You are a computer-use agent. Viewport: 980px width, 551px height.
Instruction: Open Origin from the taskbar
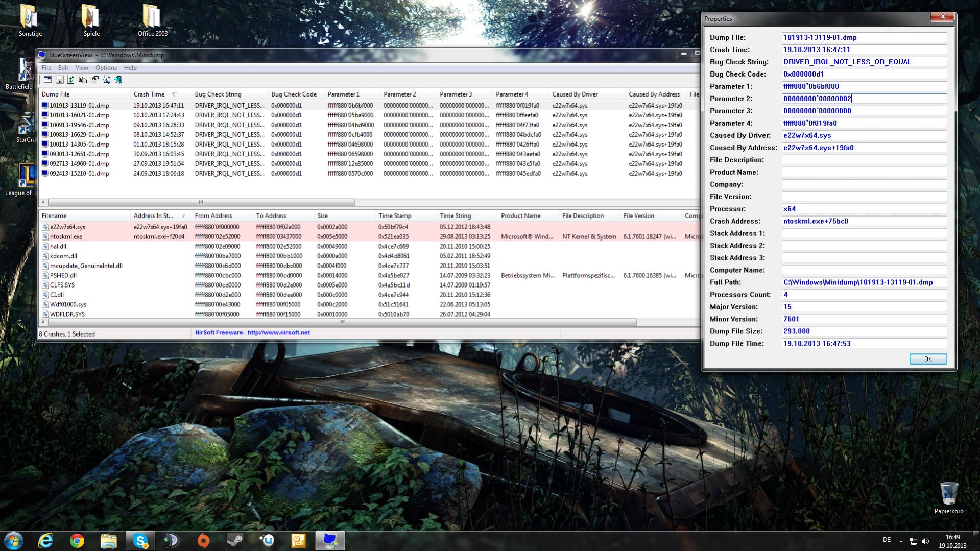tap(204, 541)
